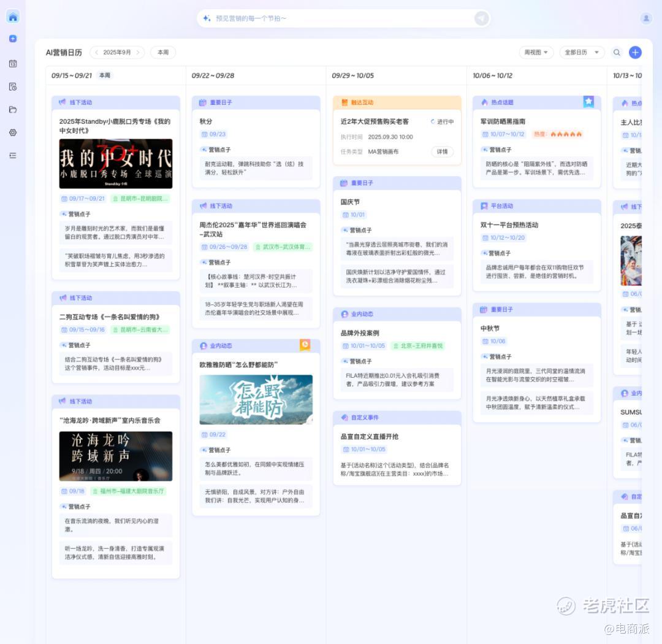This screenshot has height=644, width=662.
Task: Open 二狗互动专场《一条名叫爱情的狗》 title
Action: pyautogui.click(x=109, y=316)
